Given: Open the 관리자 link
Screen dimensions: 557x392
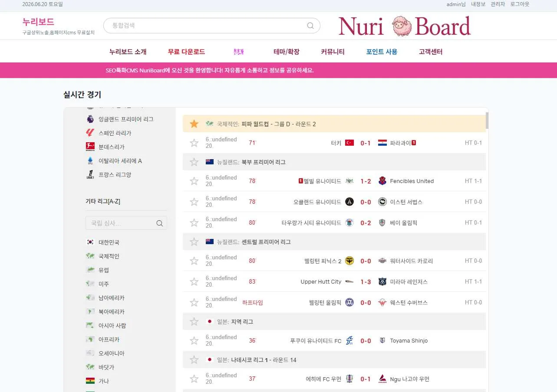Looking at the screenshot, I should (498, 4).
